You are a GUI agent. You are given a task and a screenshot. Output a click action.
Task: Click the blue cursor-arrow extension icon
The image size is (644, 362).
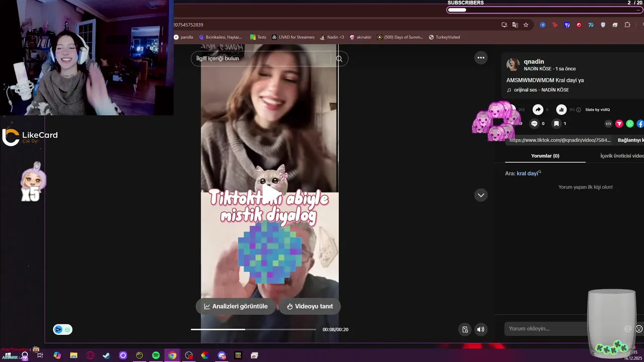(x=567, y=25)
